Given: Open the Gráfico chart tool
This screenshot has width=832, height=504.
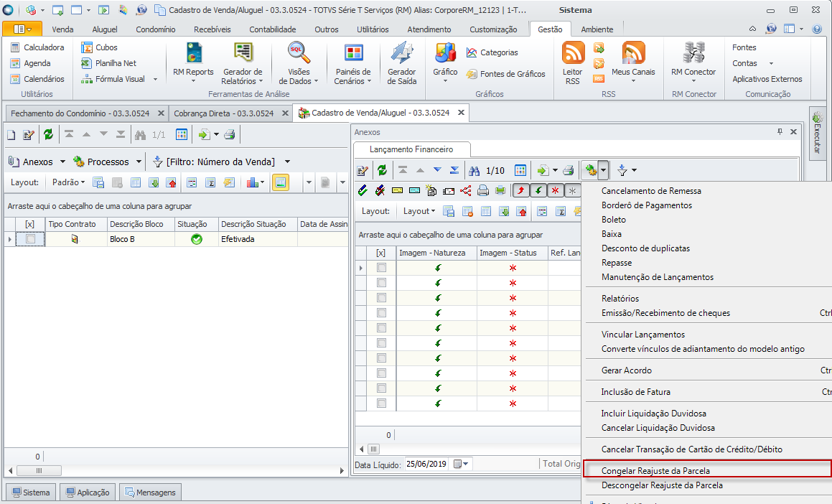Looking at the screenshot, I should [445, 62].
